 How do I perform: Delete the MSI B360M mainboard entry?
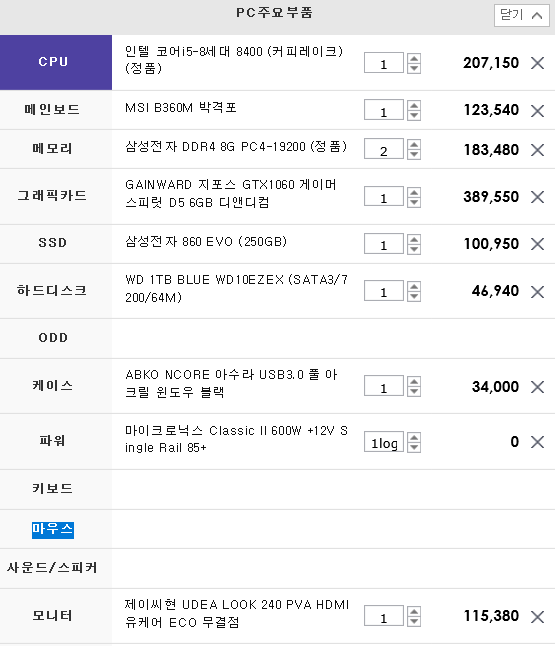pyautogui.click(x=537, y=111)
